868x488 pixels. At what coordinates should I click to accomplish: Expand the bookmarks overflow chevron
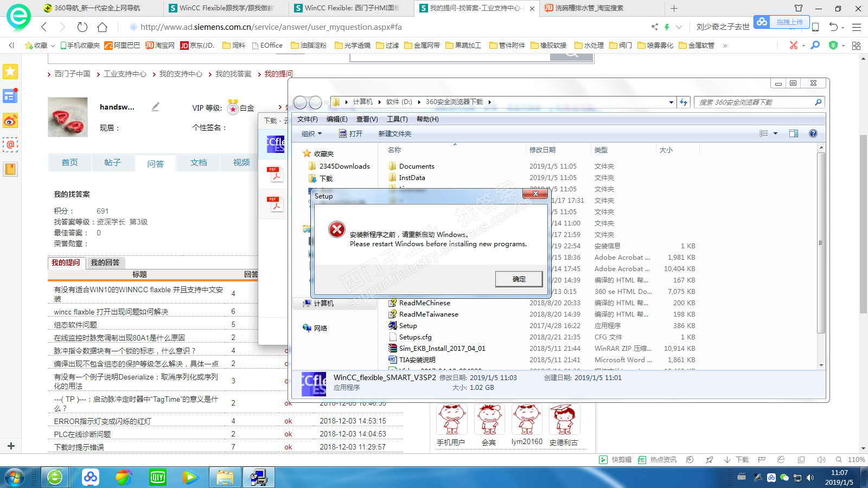tap(725, 46)
